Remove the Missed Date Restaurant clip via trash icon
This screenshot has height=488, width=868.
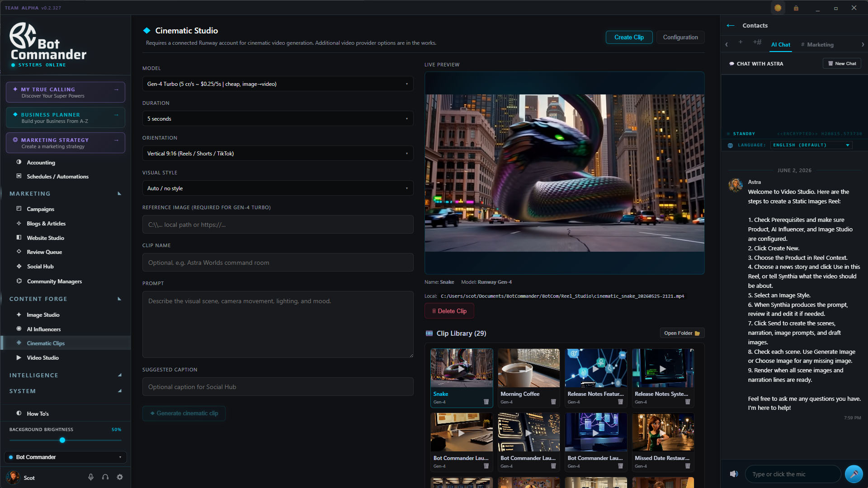tap(688, 466)
